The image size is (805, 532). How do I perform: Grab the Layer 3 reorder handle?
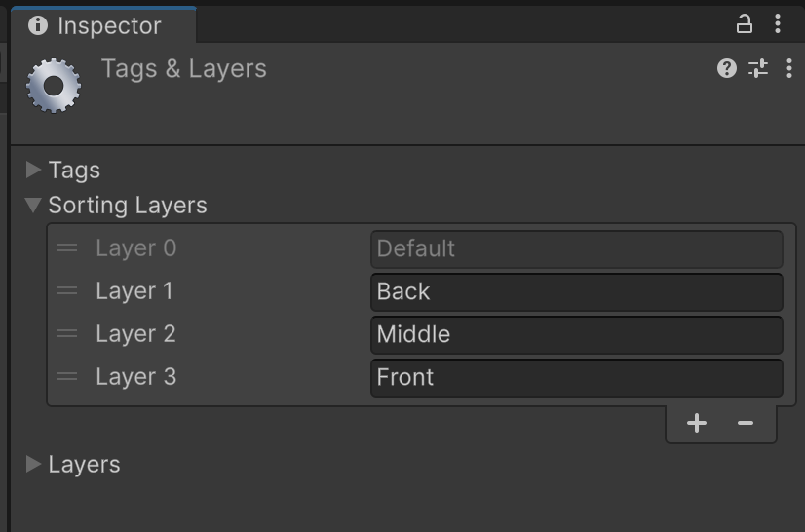pos(67,376)
